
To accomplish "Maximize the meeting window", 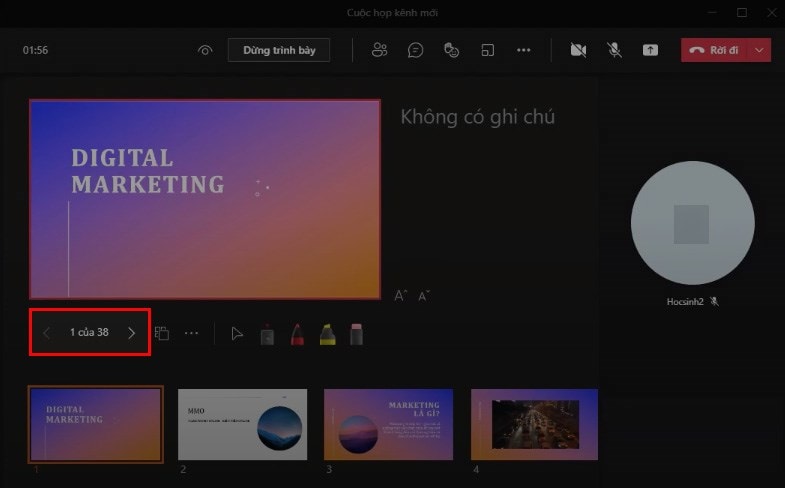I will (x=742, y=13).
